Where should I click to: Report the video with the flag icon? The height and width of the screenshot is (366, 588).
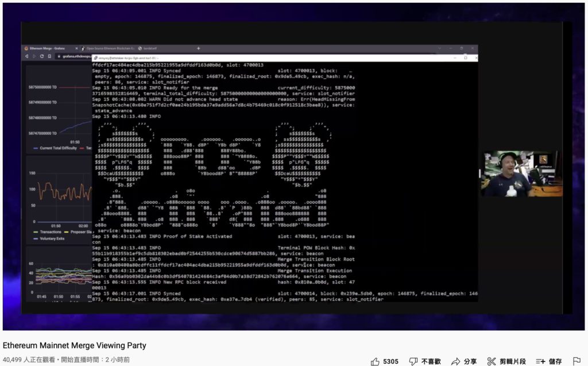click(577, 361)
